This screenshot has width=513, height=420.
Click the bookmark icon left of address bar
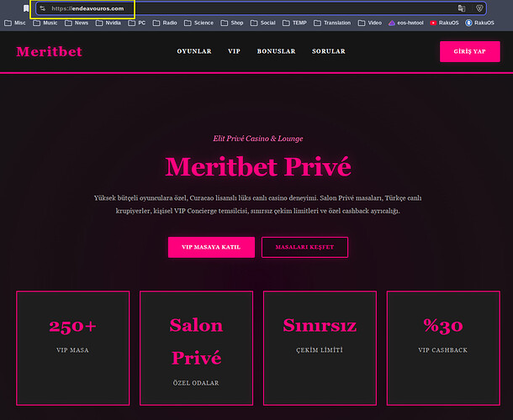[26, 8]
